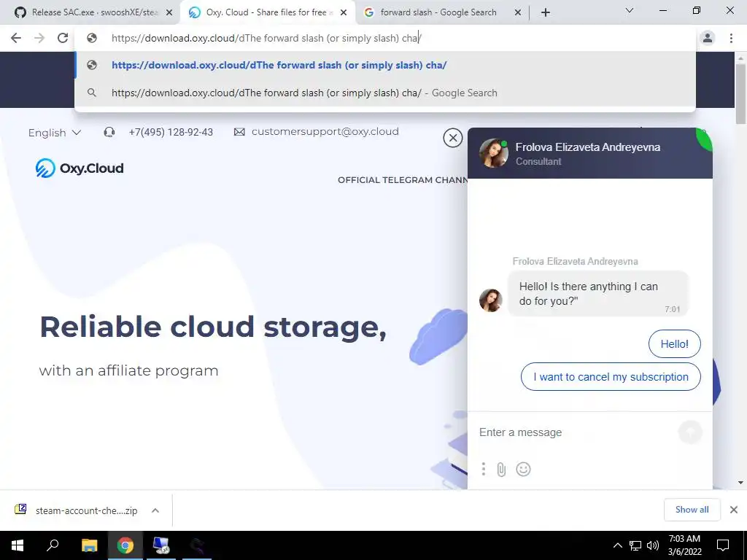Click the scrollbar down arrow
Screen dimensions: 747x560
click(740, 483)
